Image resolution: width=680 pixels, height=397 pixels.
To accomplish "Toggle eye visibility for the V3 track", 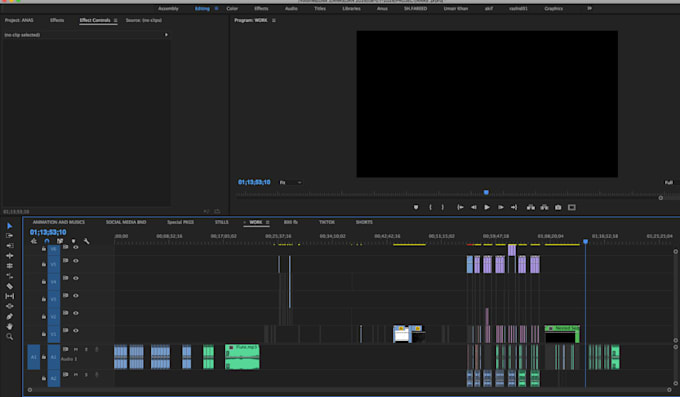I will point(76,296).
